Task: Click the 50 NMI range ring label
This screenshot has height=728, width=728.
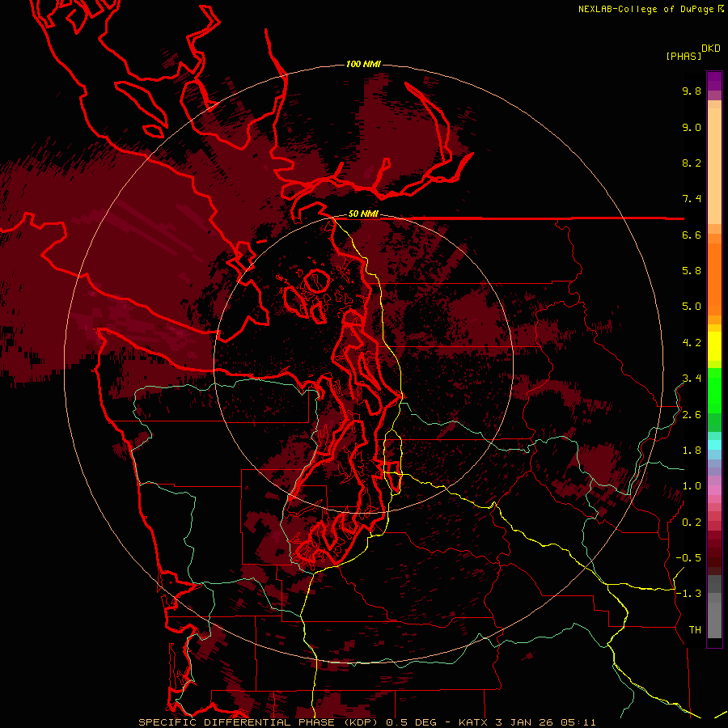Action: [363, 214]
